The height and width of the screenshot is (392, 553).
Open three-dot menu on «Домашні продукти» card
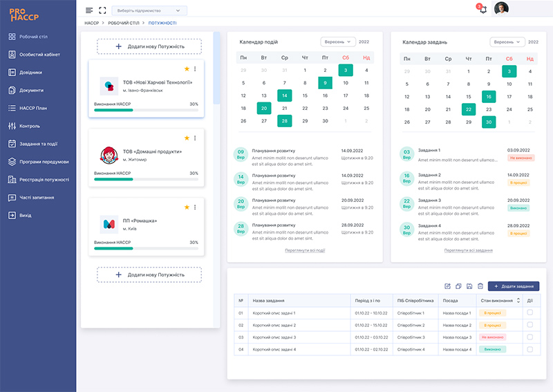click(x=195, y=138)
